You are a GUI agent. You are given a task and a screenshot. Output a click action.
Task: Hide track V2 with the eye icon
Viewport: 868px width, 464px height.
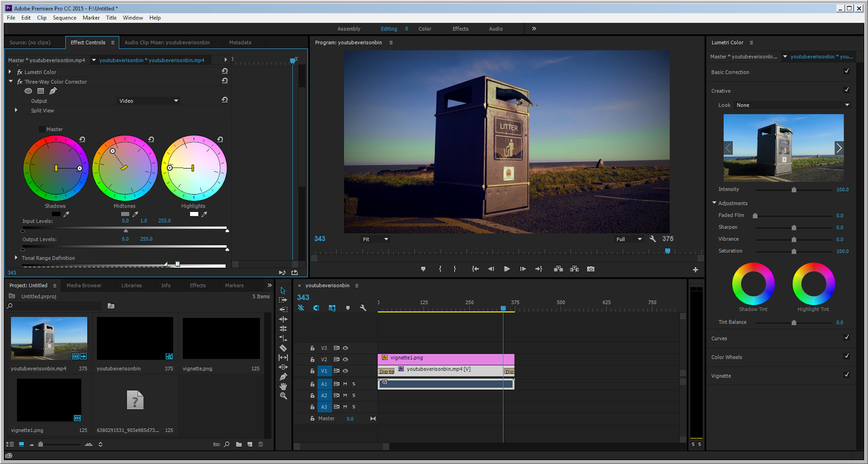[346, 359]
